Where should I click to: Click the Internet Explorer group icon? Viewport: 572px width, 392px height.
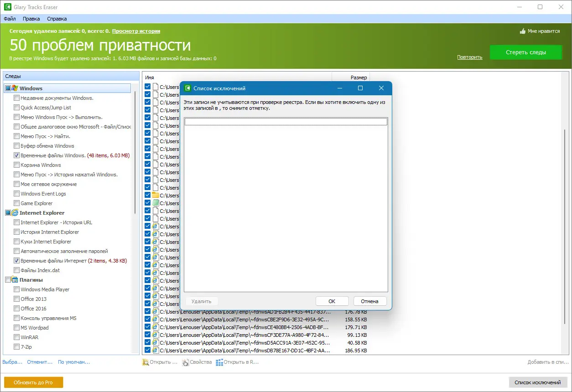[x=15, y=213]
